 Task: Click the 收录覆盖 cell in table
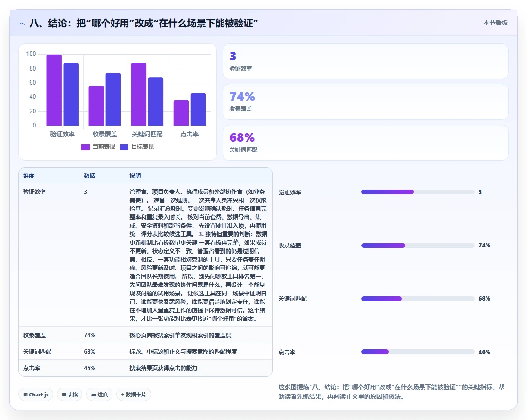click(x=34, y=335)
